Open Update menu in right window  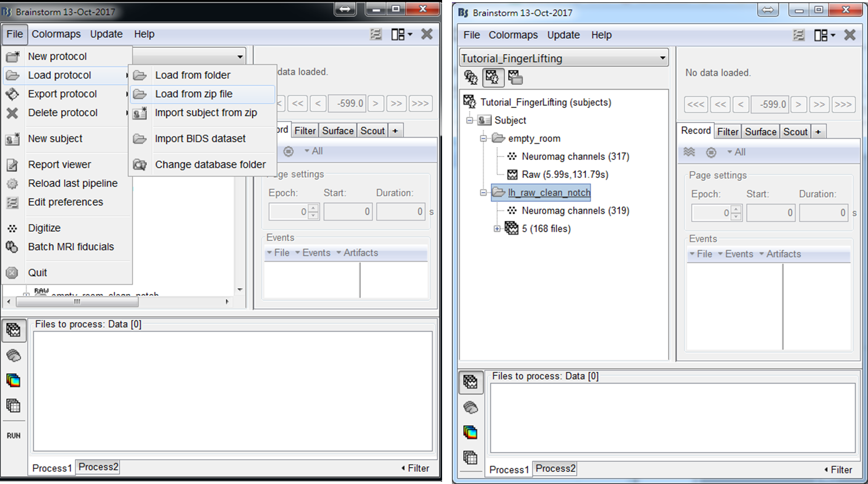(563, 35)
